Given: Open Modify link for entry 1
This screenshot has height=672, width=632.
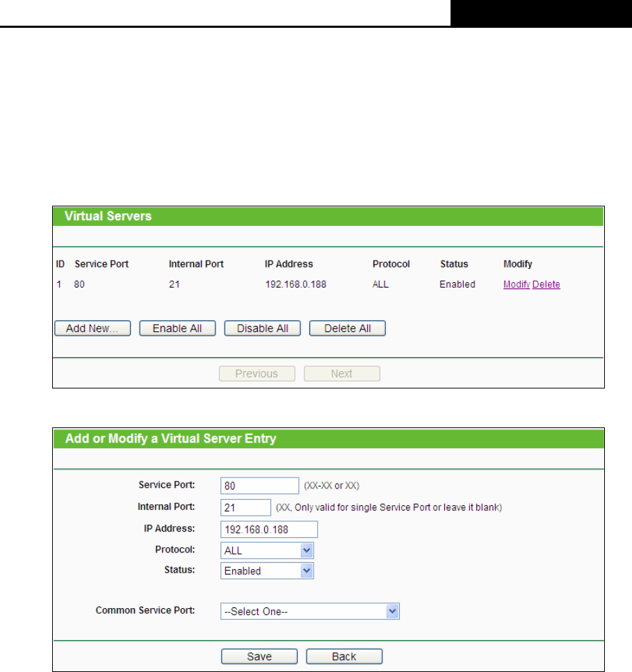Looking at the screenshot, I should click(x=517, y=284).
